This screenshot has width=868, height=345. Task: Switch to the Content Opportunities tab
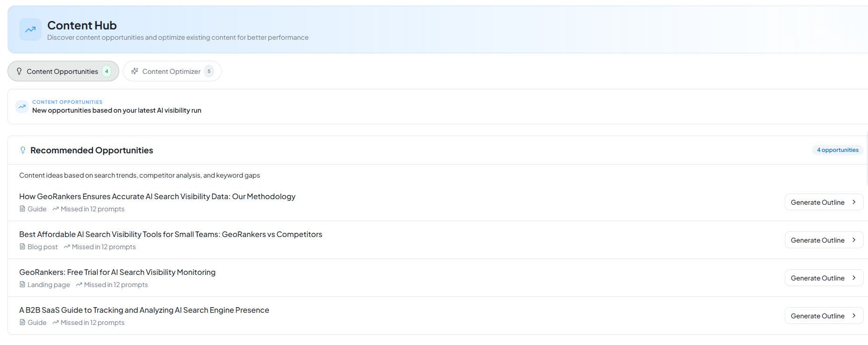click(63, 71)
